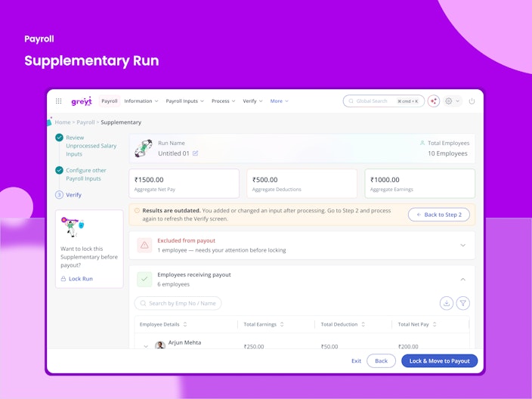Sort by Employee Details column
The width and height of the screenshot is (532, 399).
click(x=185, y=324)
